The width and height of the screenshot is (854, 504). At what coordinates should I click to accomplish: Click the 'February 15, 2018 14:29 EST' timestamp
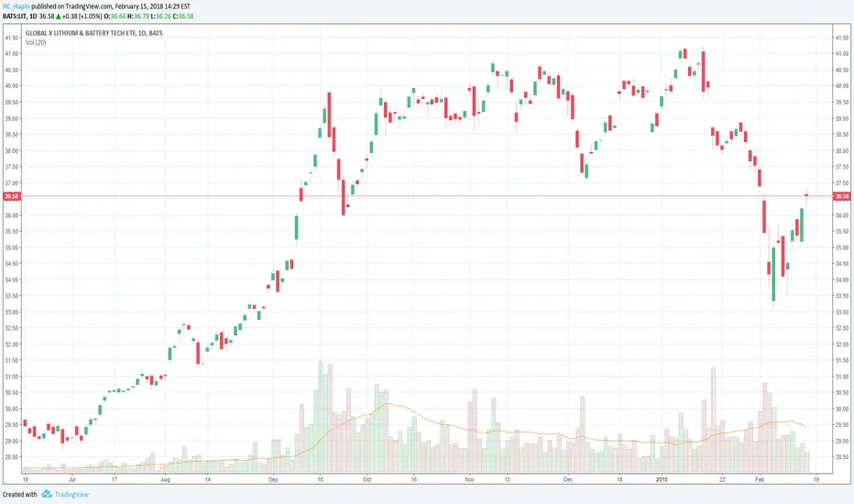152,6
